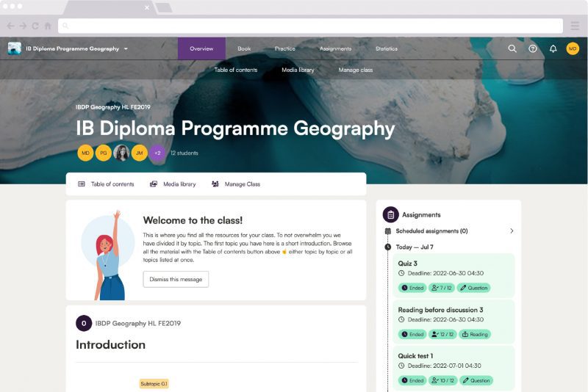The image size is (588, 392).
Task: Click the browser address bar
Action: click(x=310, y=26)
